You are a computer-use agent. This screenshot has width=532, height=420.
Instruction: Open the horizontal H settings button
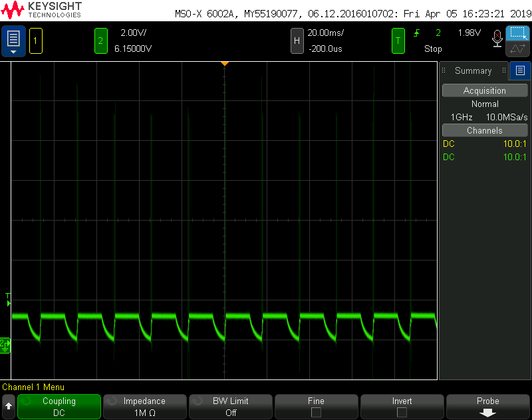(297, 41)
